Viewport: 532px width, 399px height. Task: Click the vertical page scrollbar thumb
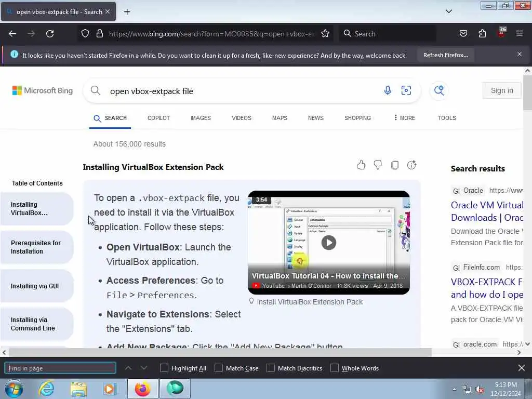click(527, 92)
